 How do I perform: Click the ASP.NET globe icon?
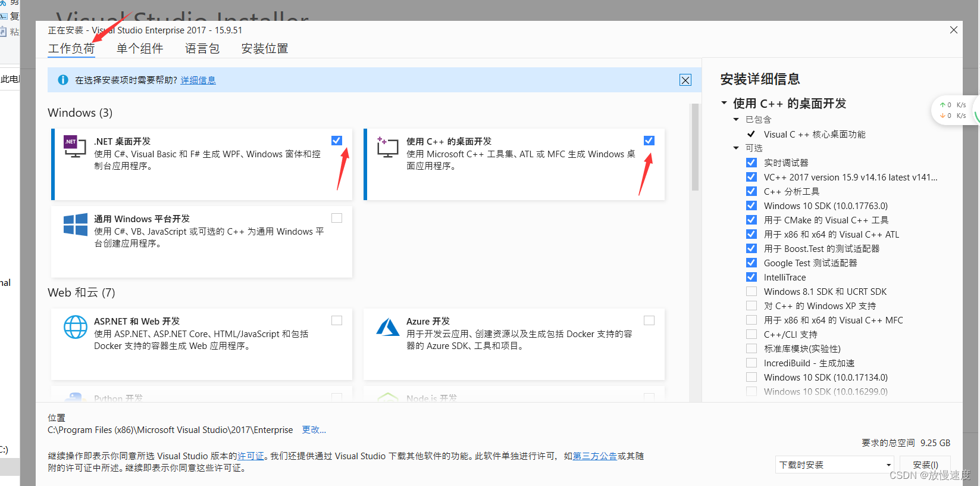coord(76,327)
